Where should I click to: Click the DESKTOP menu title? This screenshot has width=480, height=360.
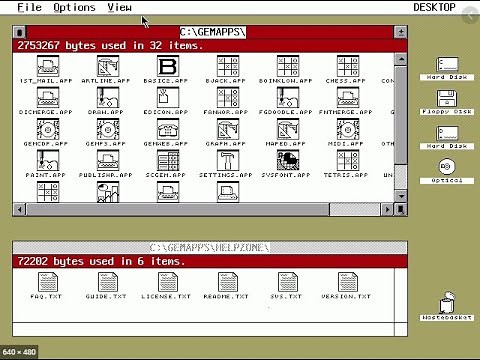pos(434,7)
